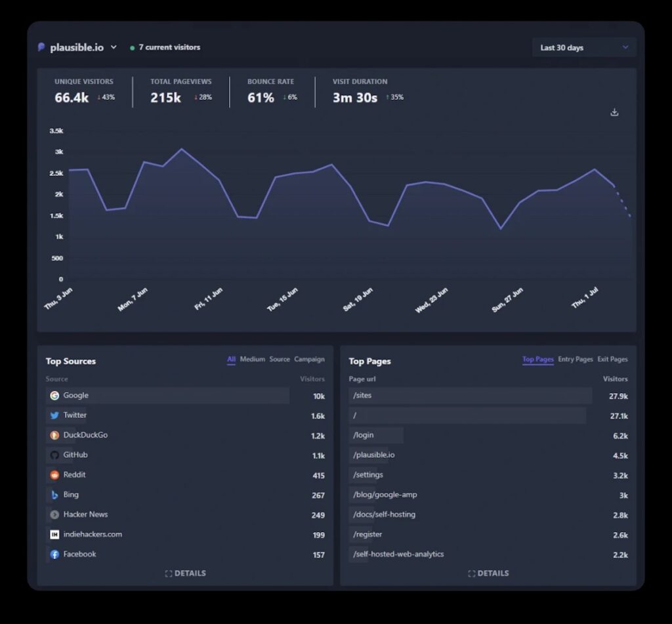Click the Twitter bird icon

pos(54,415)
